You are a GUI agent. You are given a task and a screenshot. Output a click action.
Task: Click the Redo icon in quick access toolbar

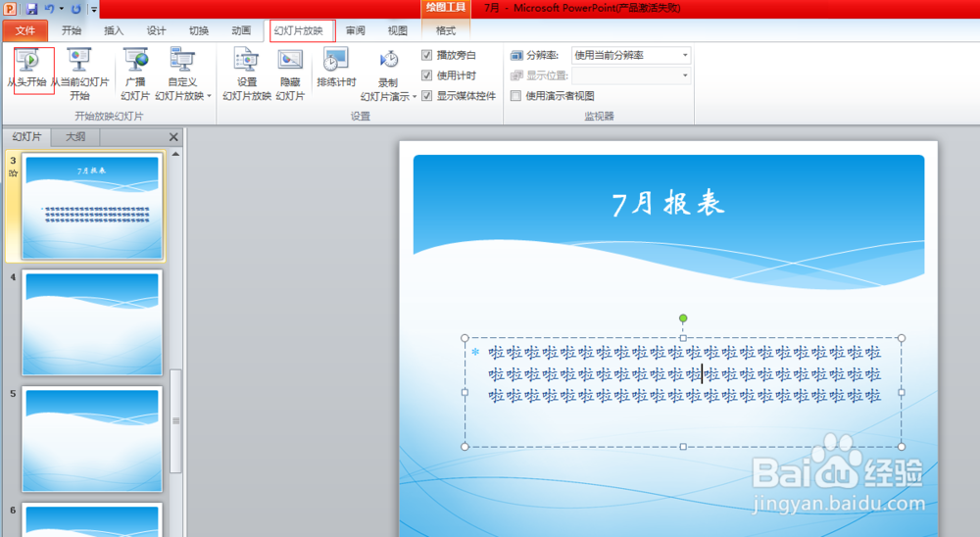75,9
